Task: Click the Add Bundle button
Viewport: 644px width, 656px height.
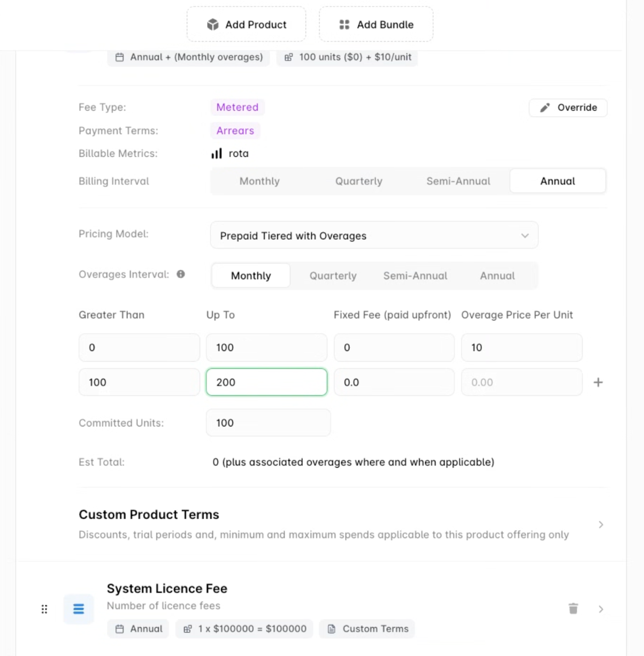Action: click(376, 25)
